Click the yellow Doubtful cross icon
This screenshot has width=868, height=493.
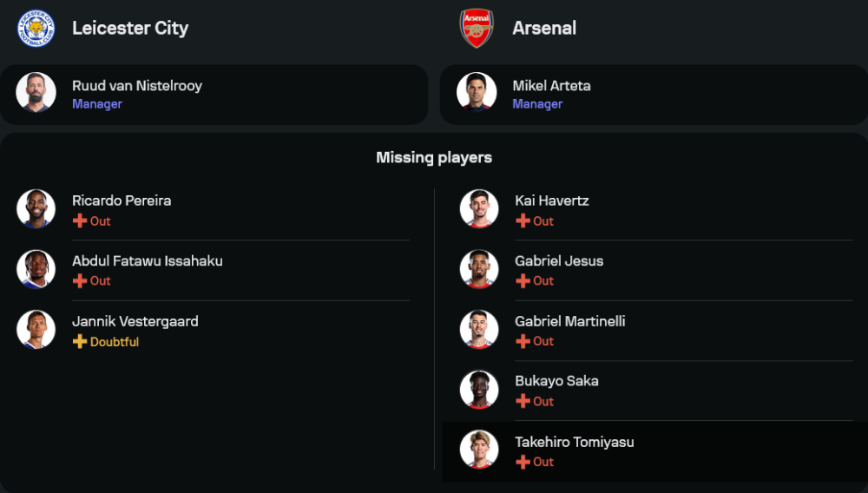point(80,342)
